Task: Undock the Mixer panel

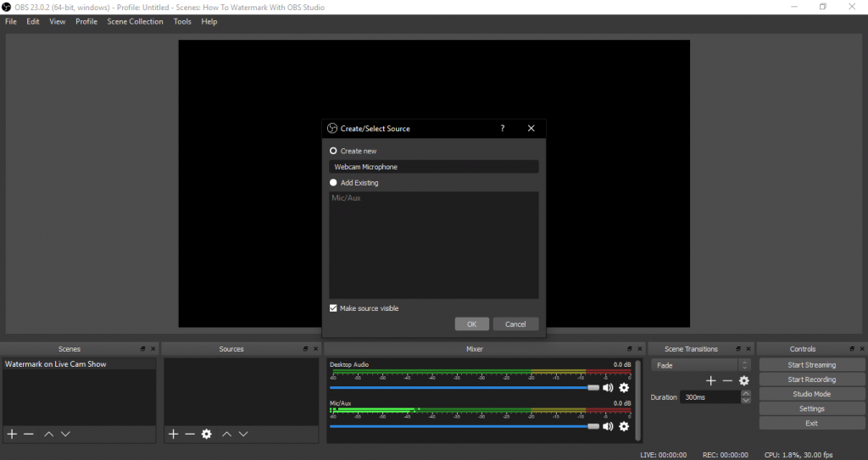Action: (x=630, y=349)
